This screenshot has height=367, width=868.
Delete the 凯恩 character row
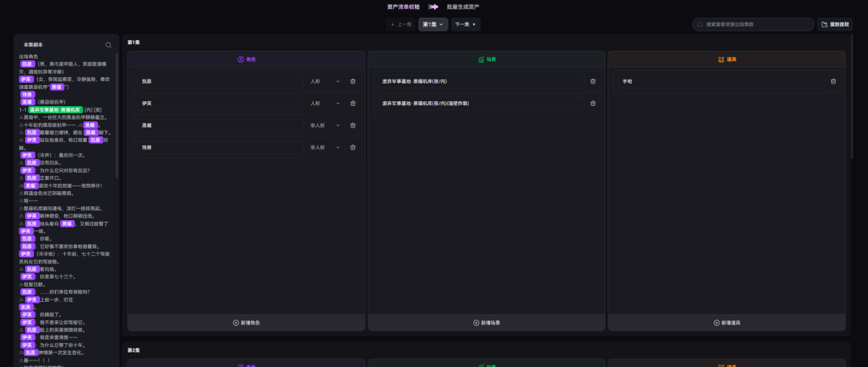tap(353, 81)
